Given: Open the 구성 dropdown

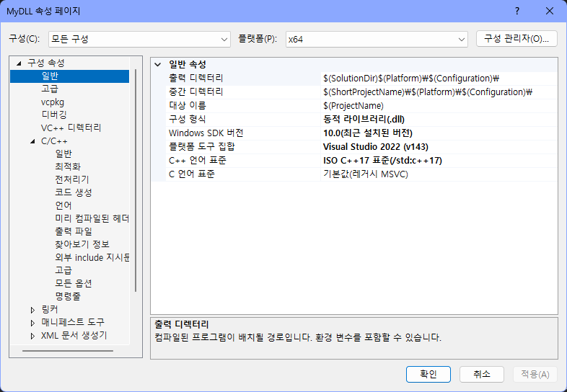Looking at the screenshot, I should 139,38.
